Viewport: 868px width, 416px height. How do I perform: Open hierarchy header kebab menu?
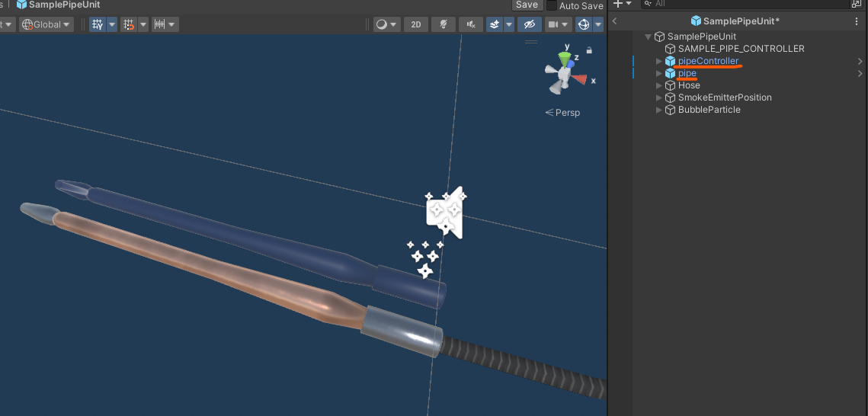pyautogui.click(x=857, y=21)
